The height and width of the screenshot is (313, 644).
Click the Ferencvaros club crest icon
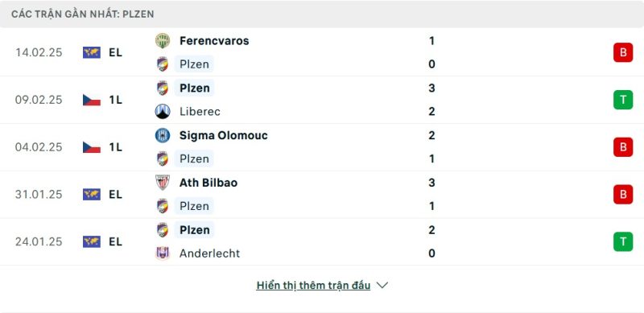click(x=163, y=41)
